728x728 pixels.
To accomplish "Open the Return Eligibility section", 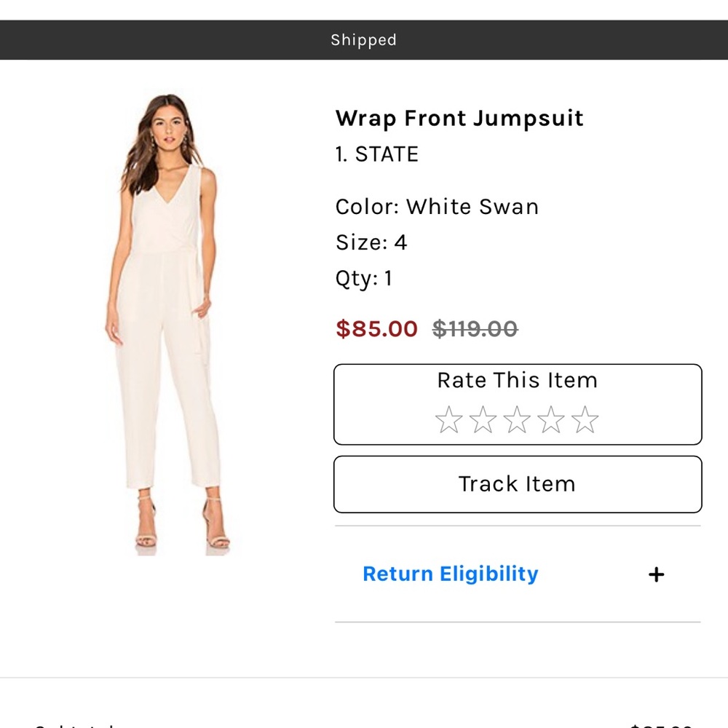I will pos(451,574).
